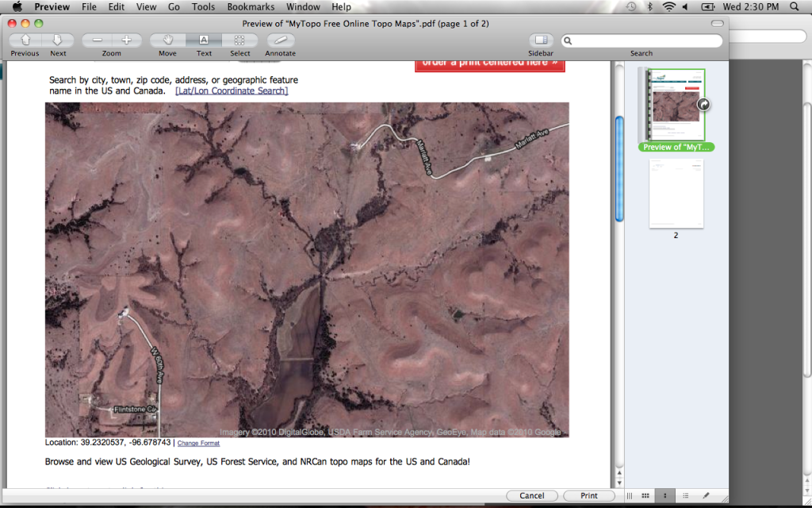Click the Print button
This screenshot has height=508, width=812.
[x=589, y=495]
